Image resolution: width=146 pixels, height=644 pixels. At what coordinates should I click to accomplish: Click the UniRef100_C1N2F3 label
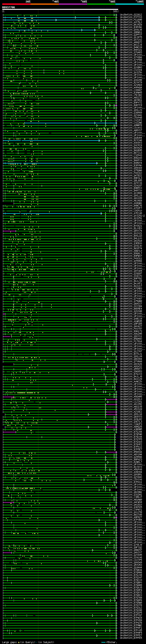[x=131, y=424]
